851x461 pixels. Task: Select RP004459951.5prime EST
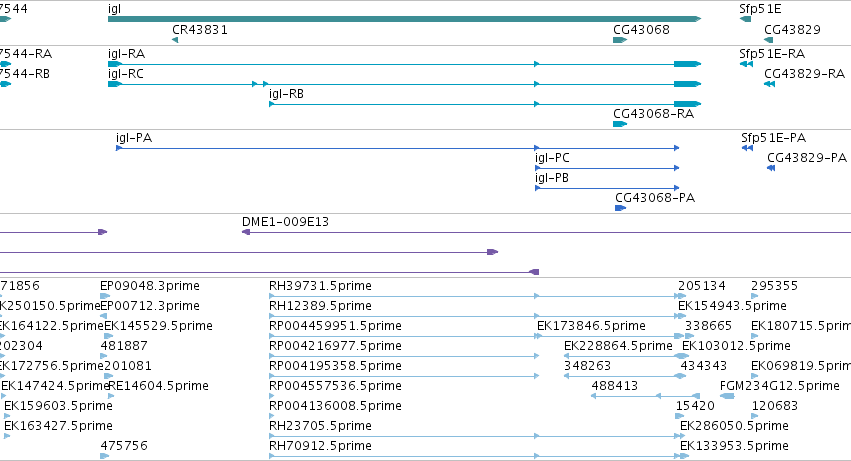[x=477, y=336]
